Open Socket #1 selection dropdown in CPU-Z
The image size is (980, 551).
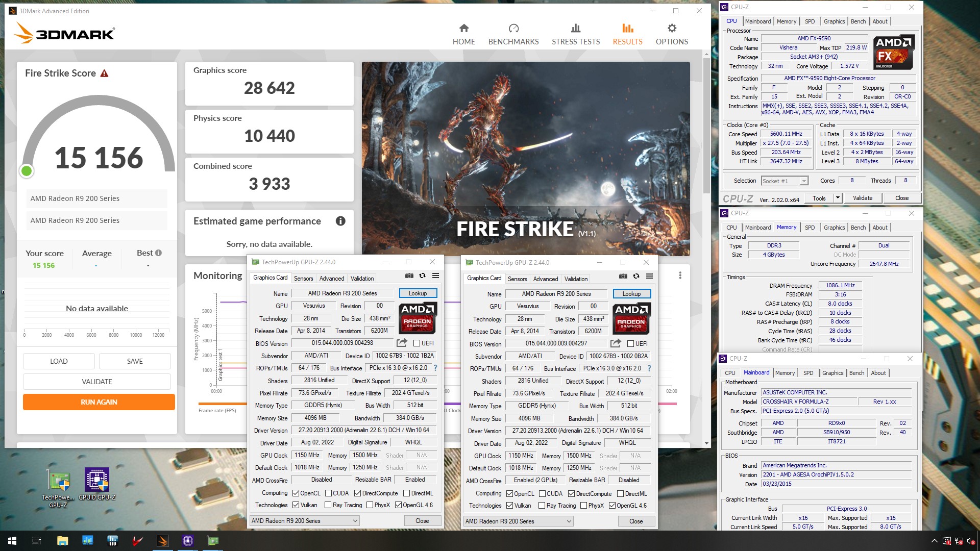[785, 181]
